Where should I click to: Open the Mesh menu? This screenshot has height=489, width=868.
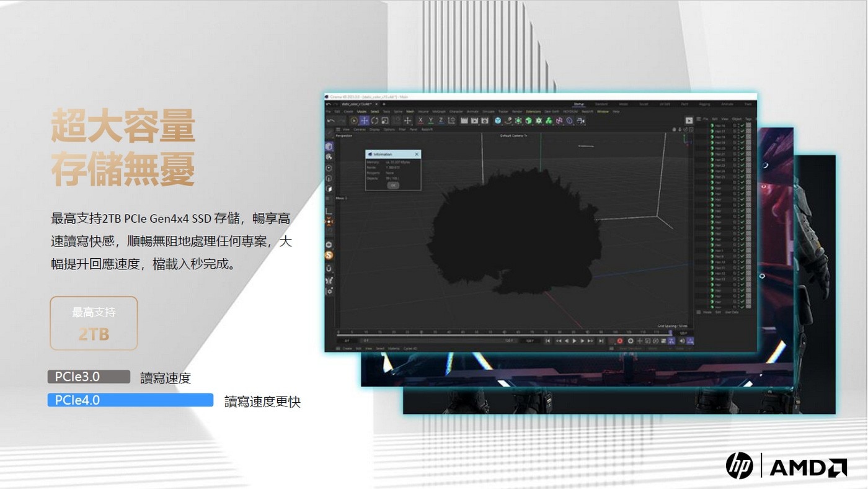pyautogui.click(x=410, y=112)
